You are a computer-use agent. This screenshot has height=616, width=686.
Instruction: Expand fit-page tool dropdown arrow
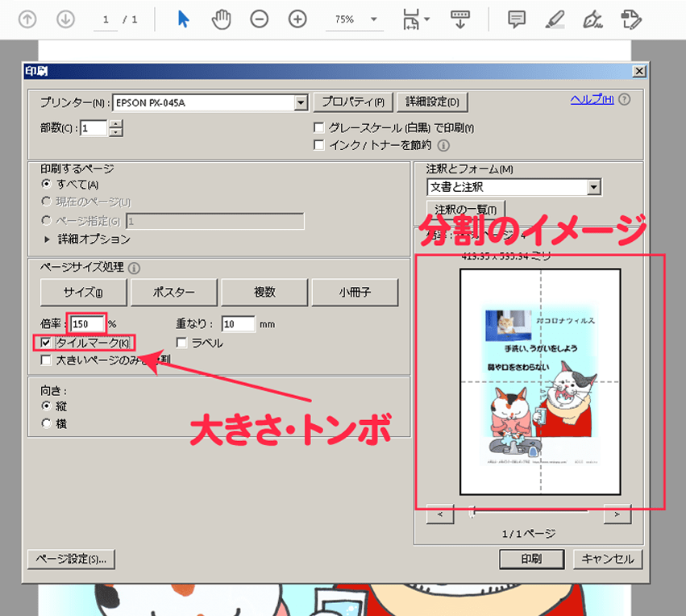[427, 19]
